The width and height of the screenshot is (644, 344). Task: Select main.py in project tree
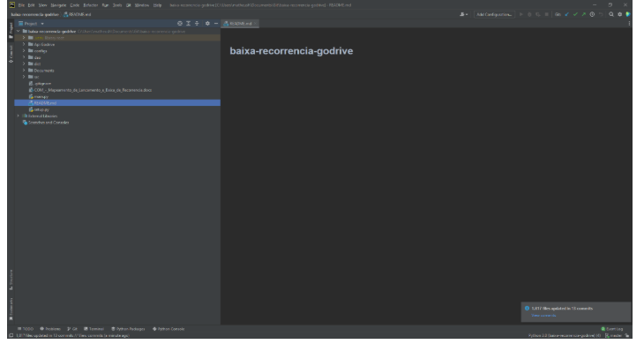pyautogui.click(x=39, y=96)
